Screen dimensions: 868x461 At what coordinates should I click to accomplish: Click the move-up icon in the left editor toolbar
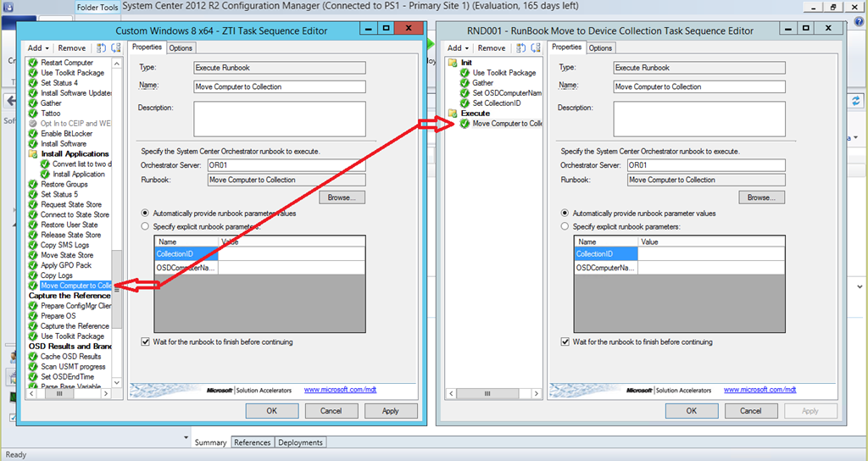[x=102, y=48]
